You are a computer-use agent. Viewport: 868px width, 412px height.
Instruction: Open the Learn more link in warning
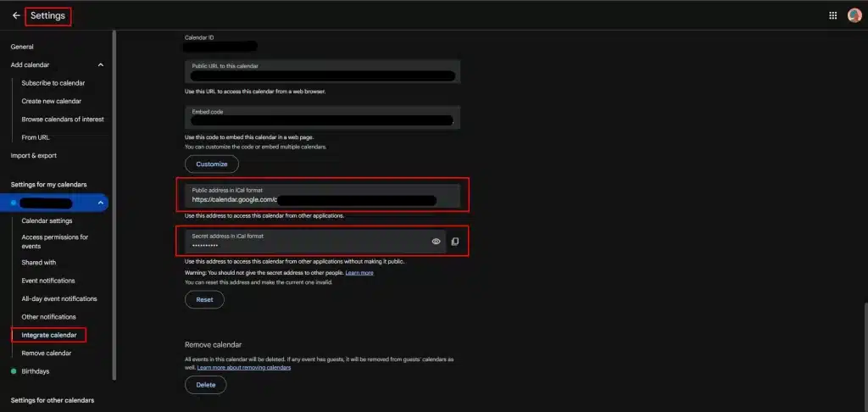tap(359, 273)
